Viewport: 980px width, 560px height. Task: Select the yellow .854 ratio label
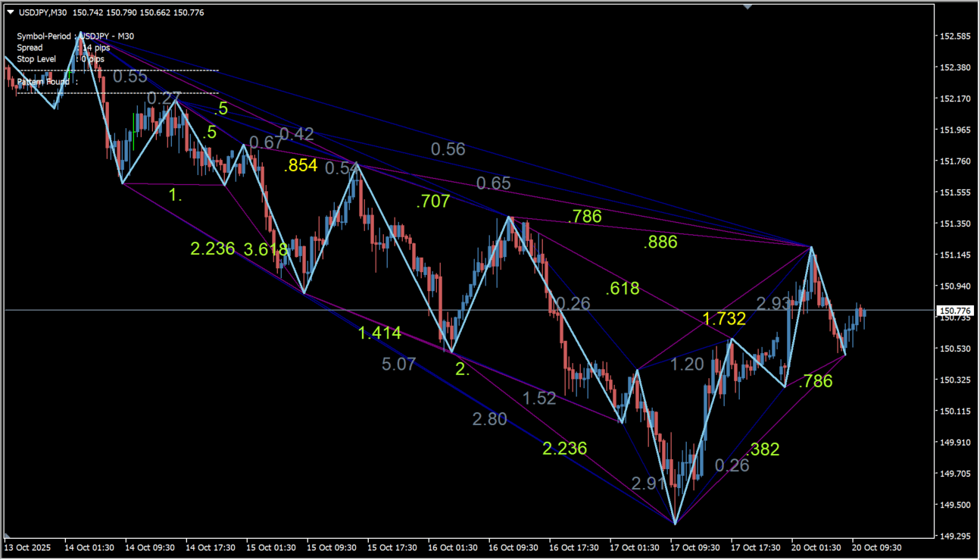[x=301, y=166]
